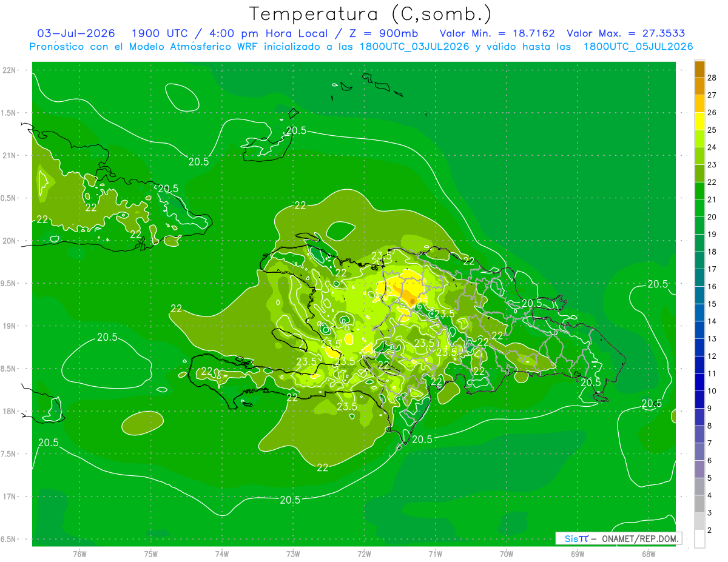
Task: Click the "17N" latitude axis label
Action: pos(10,497)
